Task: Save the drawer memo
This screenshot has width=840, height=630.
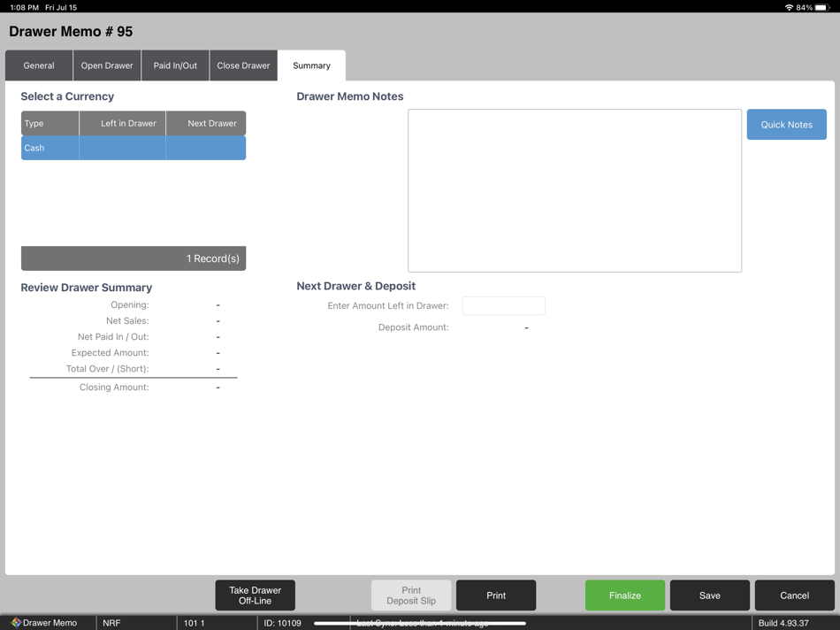Action: click(x=709, y=595)
